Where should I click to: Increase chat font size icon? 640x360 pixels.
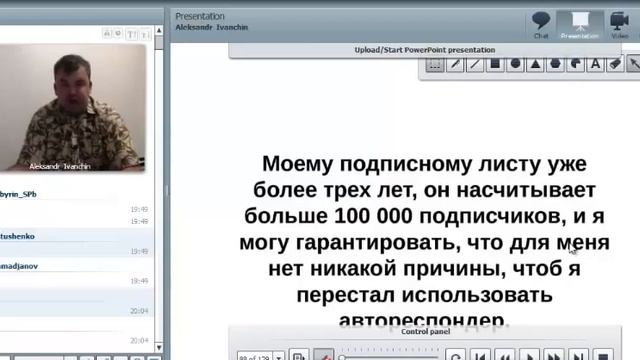pos(131,34)
